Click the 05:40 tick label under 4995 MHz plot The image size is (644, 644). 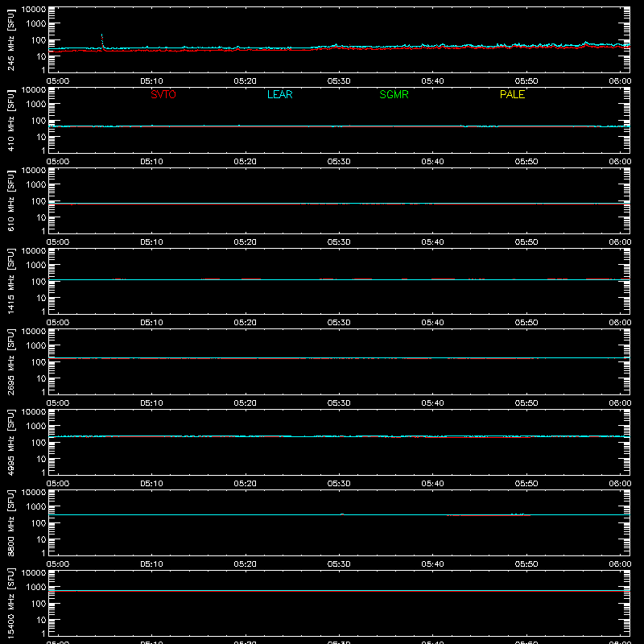[x=432, y=484]
